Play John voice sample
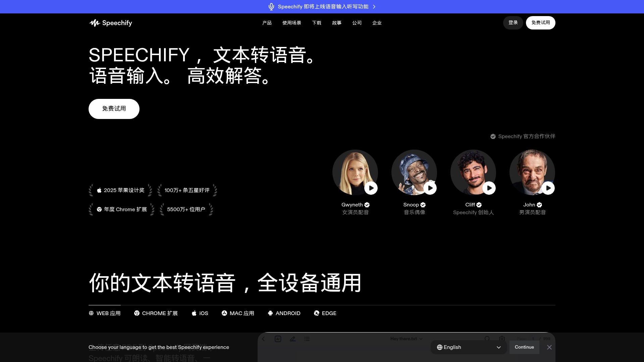The width and height of the screenshot is (644, 362). 548,188
